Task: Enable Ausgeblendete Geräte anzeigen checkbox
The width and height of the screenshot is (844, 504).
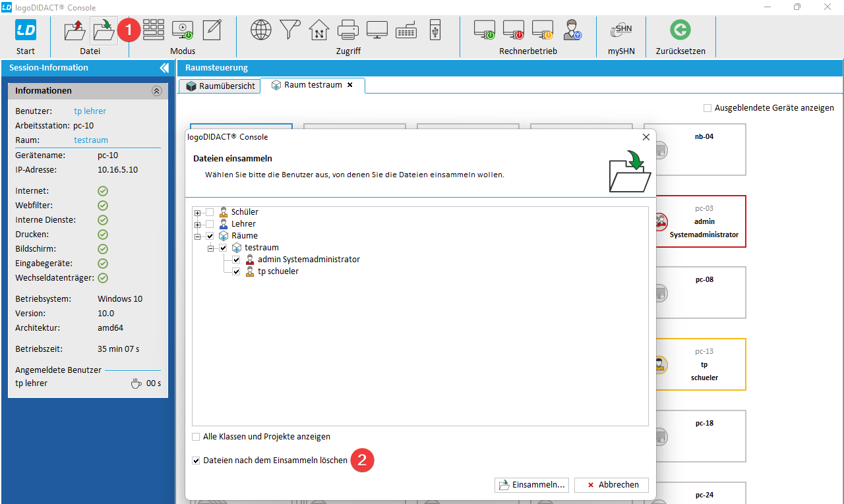Action: (x=708, y=107)
